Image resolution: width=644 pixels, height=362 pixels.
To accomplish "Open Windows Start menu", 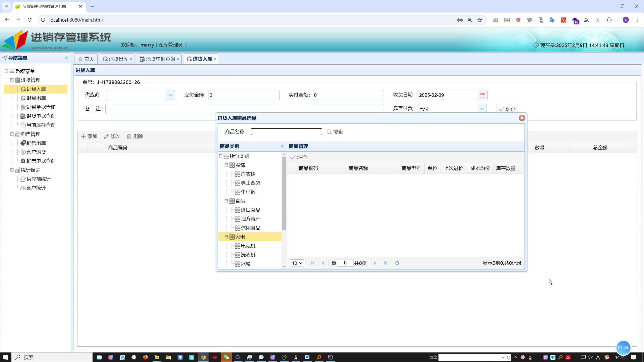I will (6, 357).
